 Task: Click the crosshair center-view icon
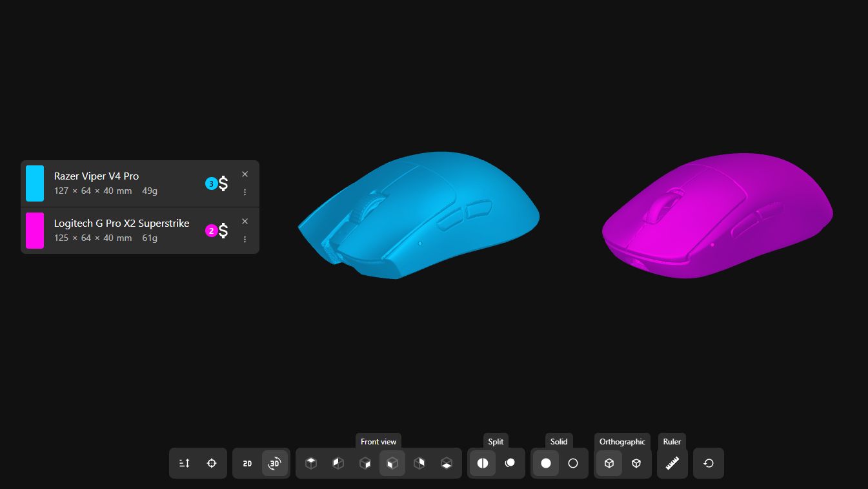pyautogui.click(x=212, y=463)
